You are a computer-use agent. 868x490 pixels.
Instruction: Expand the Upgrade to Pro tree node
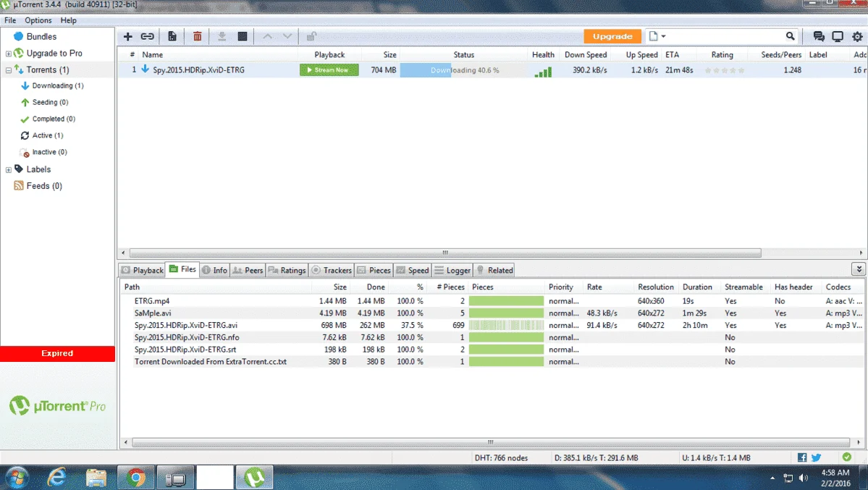point(8,54)
